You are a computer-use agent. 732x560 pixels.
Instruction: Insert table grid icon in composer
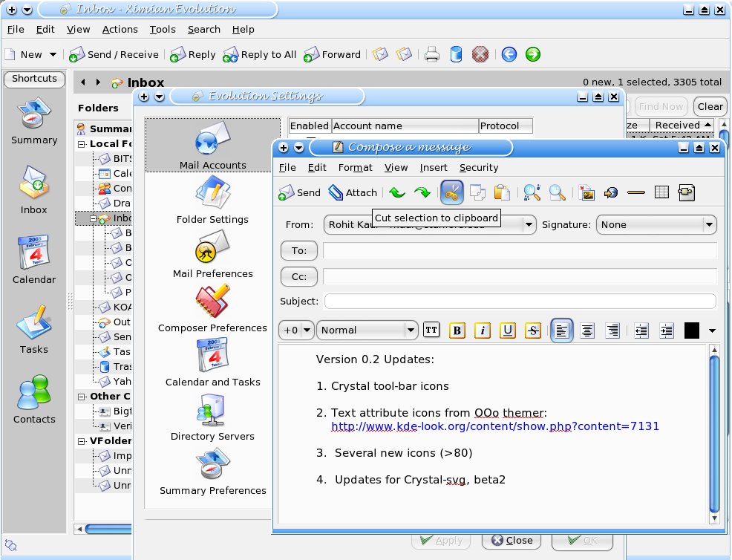click(661, 192)
